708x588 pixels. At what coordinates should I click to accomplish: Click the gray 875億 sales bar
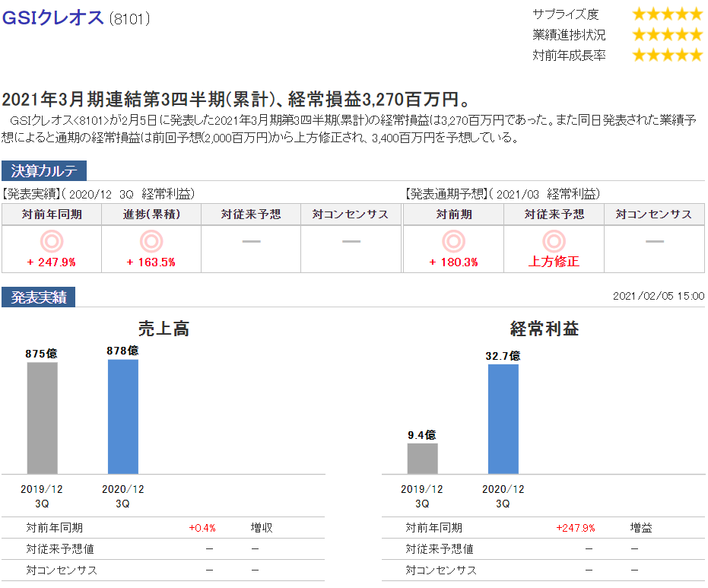click(x=43, y=418)
